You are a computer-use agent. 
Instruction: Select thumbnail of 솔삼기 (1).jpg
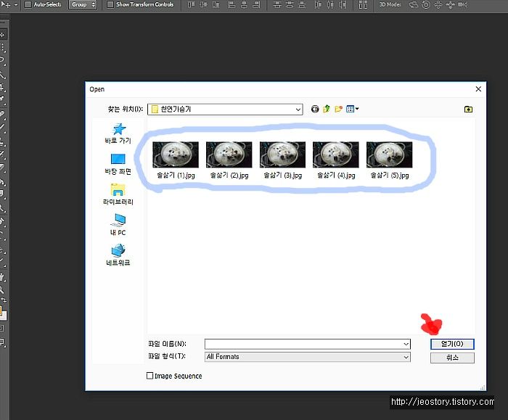(176, 155)
